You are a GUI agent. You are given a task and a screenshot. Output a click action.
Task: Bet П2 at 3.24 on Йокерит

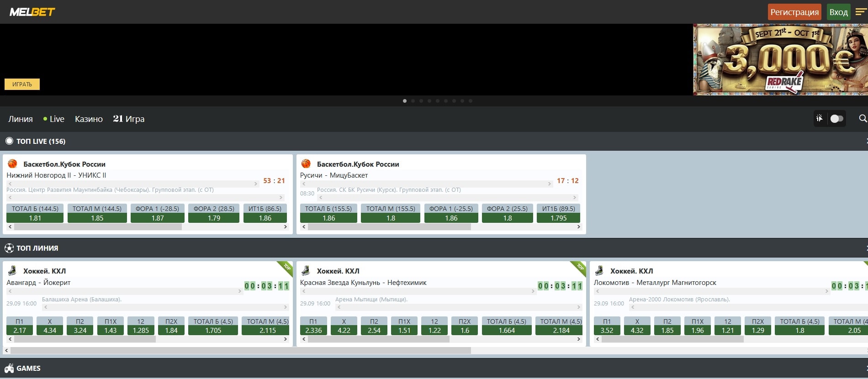(x=80, y=326)
